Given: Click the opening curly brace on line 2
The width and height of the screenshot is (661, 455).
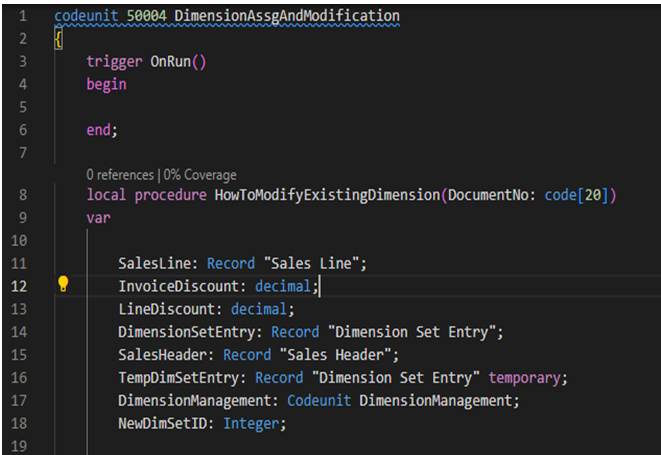Looking at the screenshot, I should click(x=58, y=39).
